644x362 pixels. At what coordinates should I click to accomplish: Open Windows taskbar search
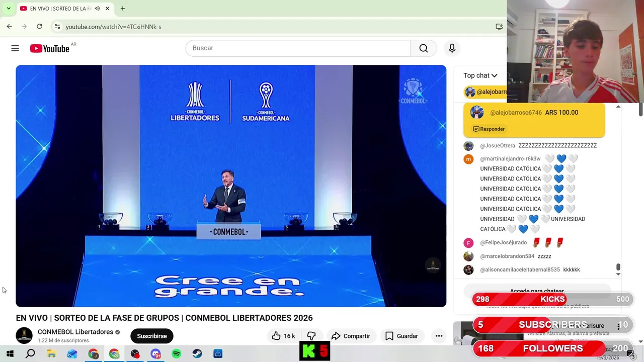[30, 354]
